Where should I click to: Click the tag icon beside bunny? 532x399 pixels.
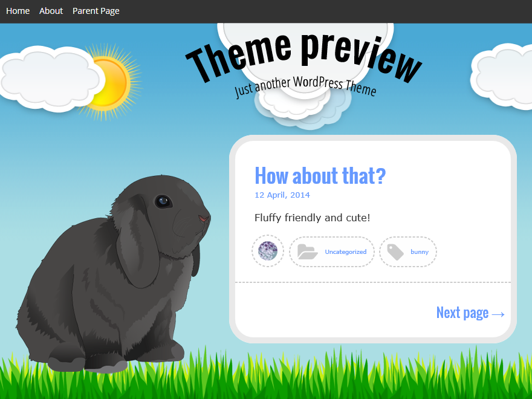(x=395, y=251)
